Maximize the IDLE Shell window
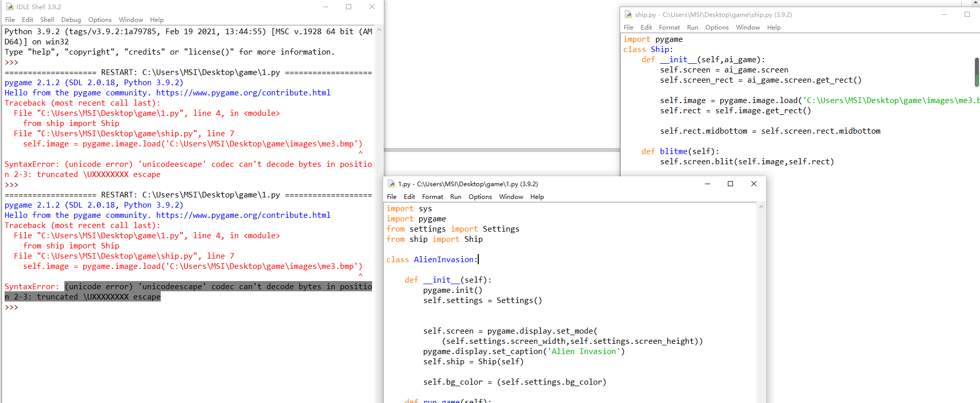This screenshot has height=403, width=980. (x=349, y=7)
